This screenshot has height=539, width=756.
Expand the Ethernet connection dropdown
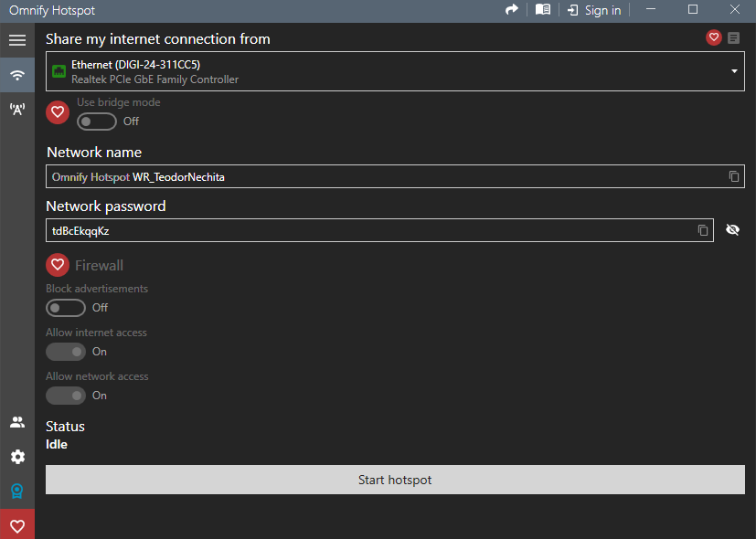pyautogui.click(x=395, y=71)
